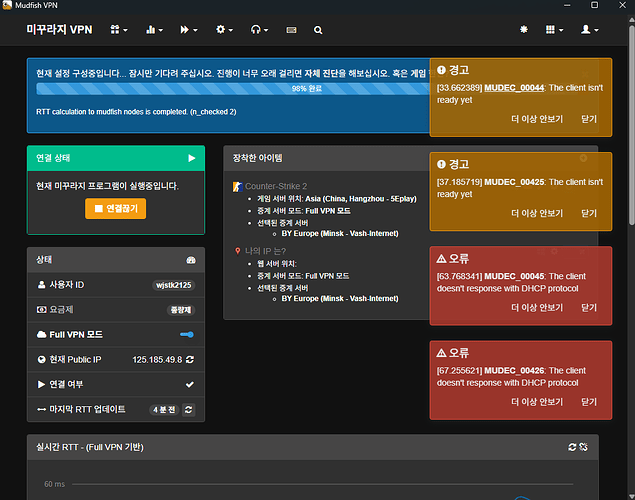The image size is (635, 500).
Task: Click the refresh icon in the 실시간 RTT panel
Action: 572,447
